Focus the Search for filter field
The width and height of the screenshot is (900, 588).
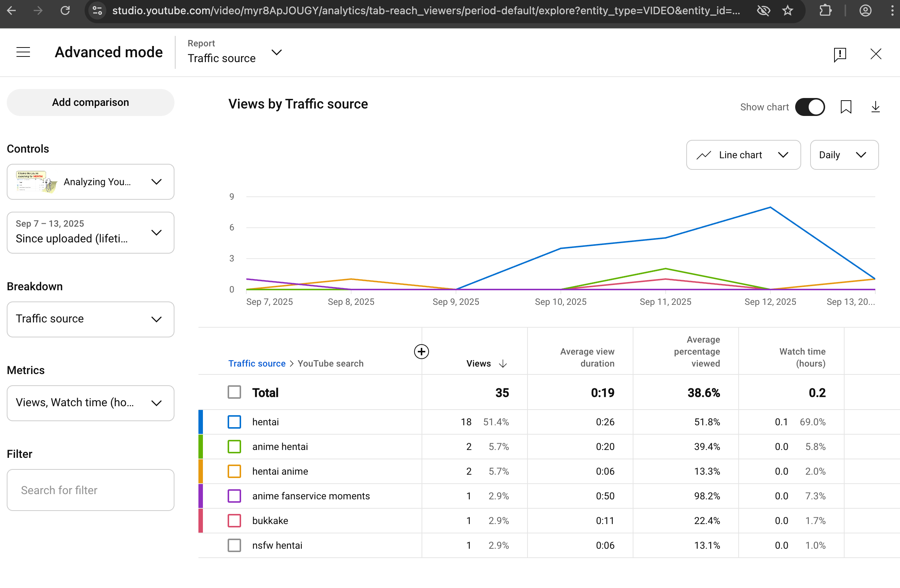pos(90,490)
